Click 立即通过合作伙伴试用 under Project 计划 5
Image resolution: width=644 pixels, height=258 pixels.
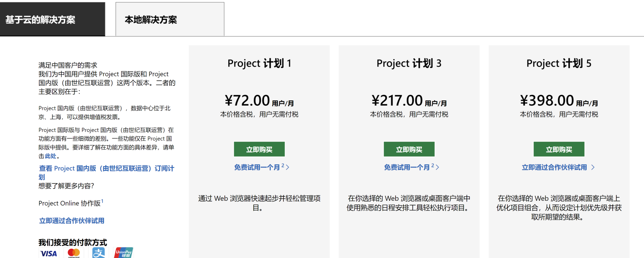coord(555,167)
